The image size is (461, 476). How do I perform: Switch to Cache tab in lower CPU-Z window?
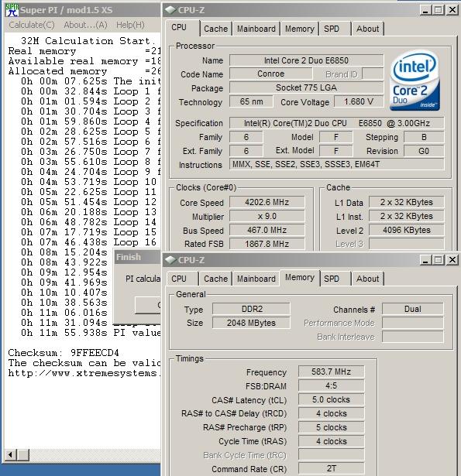(x=215, y=279)
